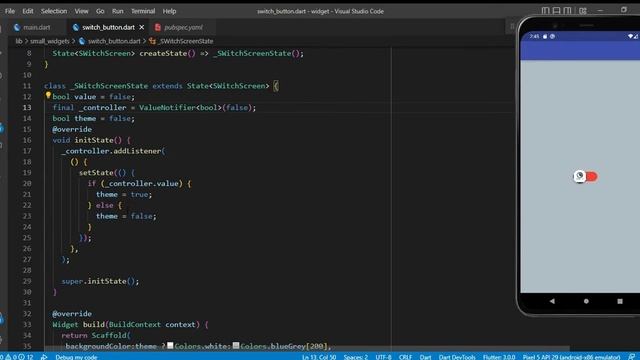This screenshot has height=360, width=640.
Task: Select device 'Pixel 5 API 29' in status bar
Action: [x=571, y=357]
